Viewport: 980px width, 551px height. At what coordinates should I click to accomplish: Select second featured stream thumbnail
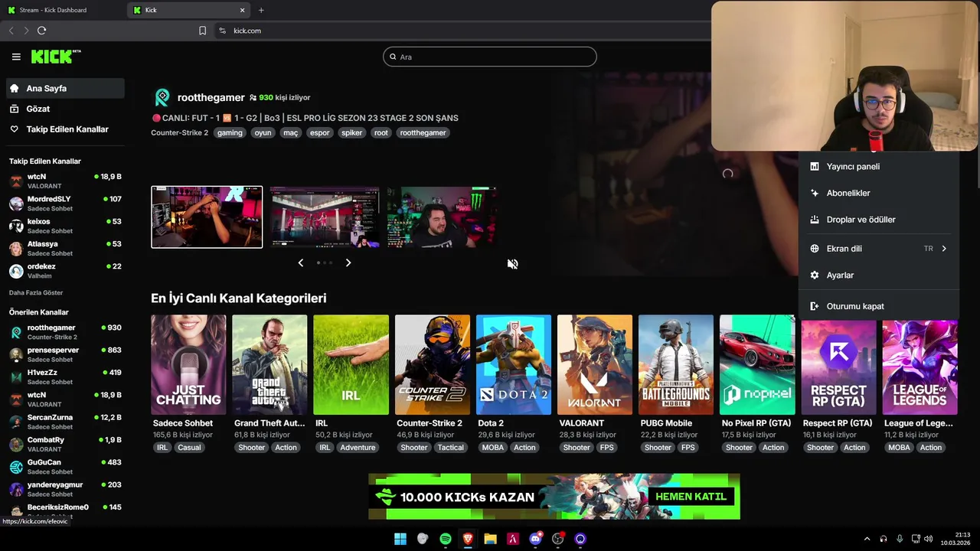(325, 217)
